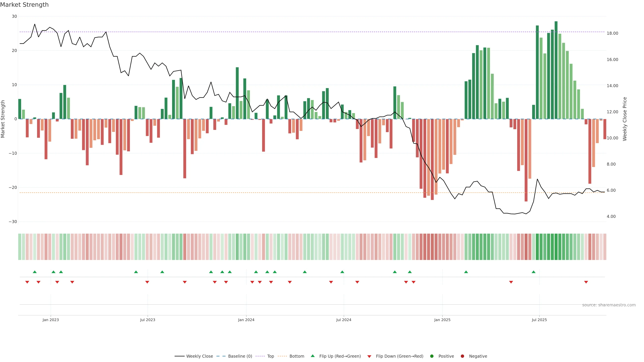The height and width of the screenshot is (362, 644).
Task: Click the Flip Up green triangle legend icon
Action: 312,356
